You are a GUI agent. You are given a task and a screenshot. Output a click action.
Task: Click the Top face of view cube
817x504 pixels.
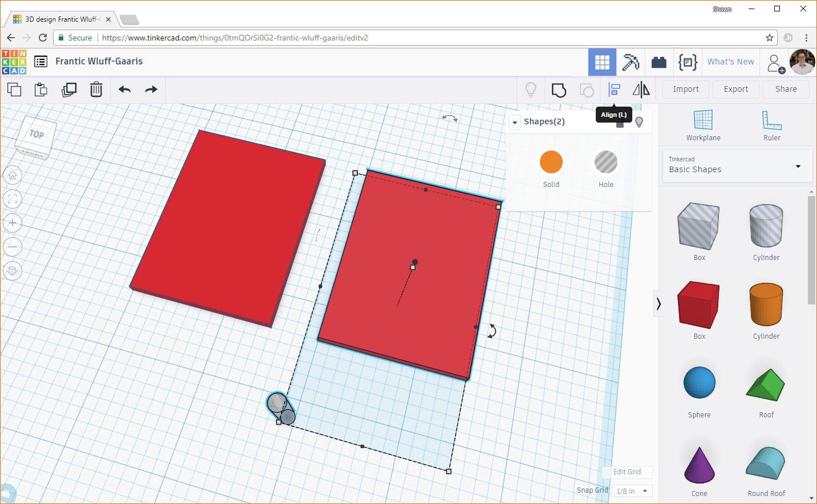point(37,135)
